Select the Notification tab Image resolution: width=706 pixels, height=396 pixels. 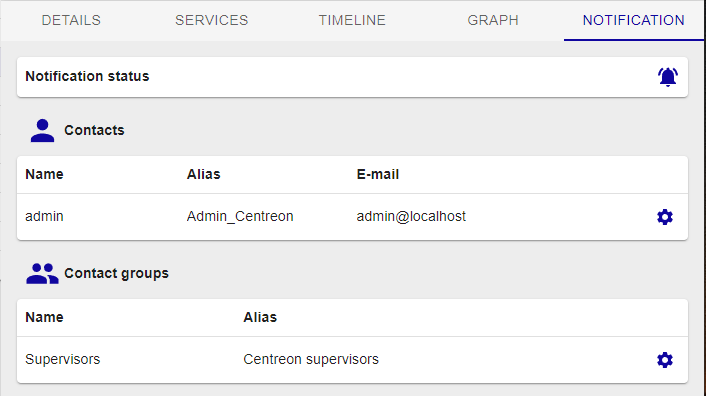point(634,20)
